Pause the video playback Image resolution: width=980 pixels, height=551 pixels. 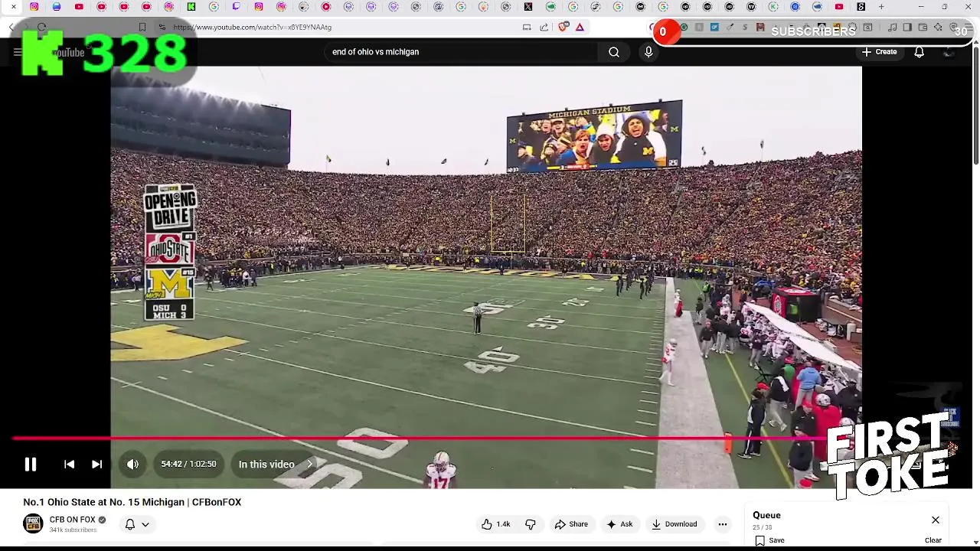pos(31,465)
